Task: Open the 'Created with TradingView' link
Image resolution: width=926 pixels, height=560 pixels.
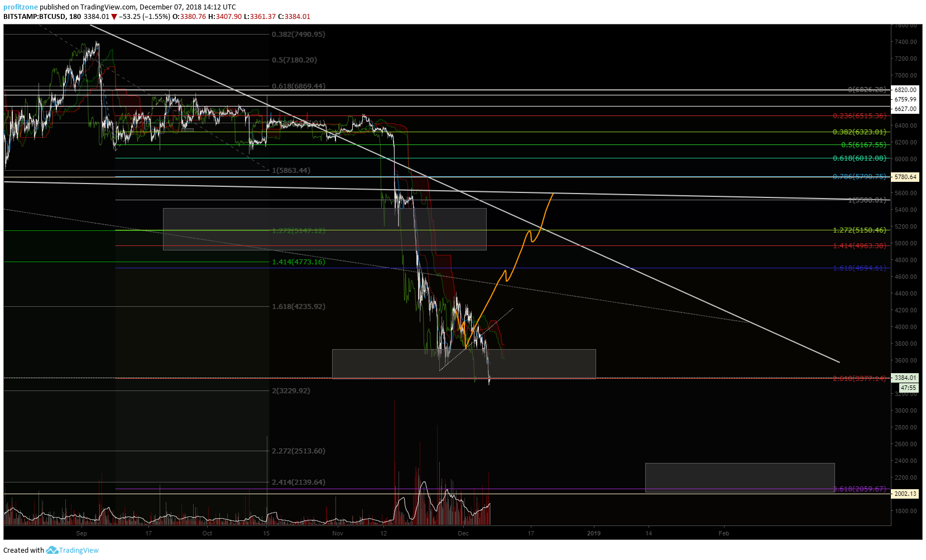Action: tap(51, 551)
